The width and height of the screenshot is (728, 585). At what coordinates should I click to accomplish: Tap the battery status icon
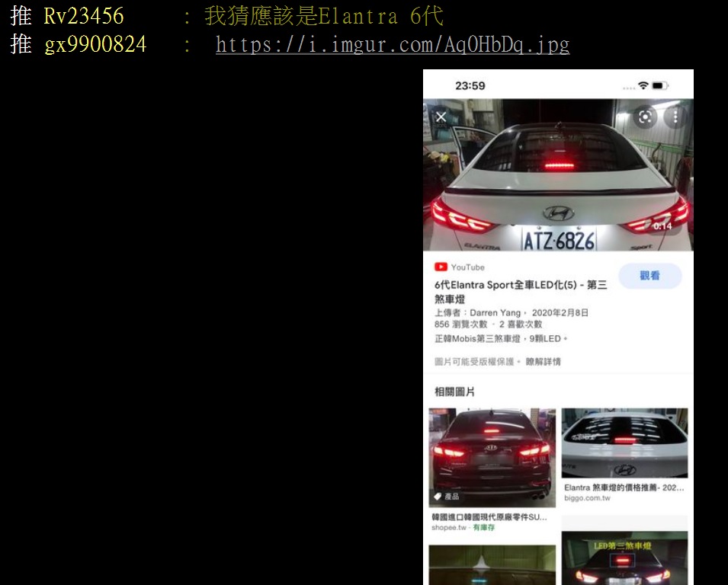tap(660, 85)
